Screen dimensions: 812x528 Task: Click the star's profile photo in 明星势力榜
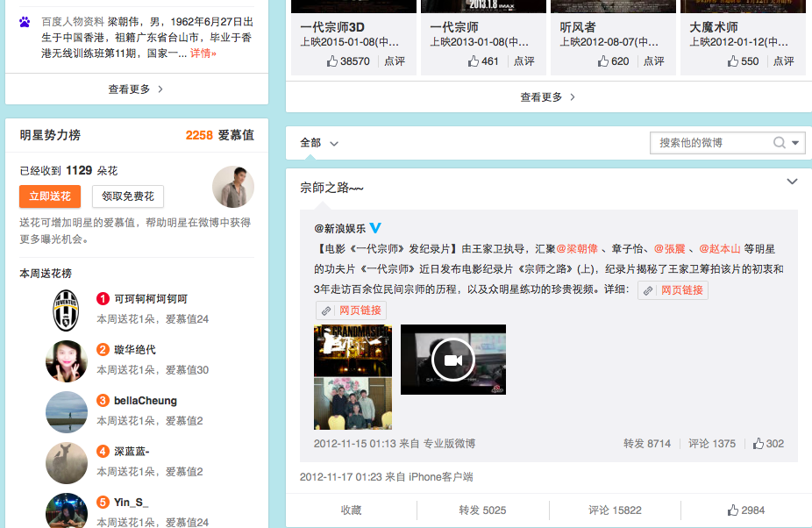(x=233, y=187)
